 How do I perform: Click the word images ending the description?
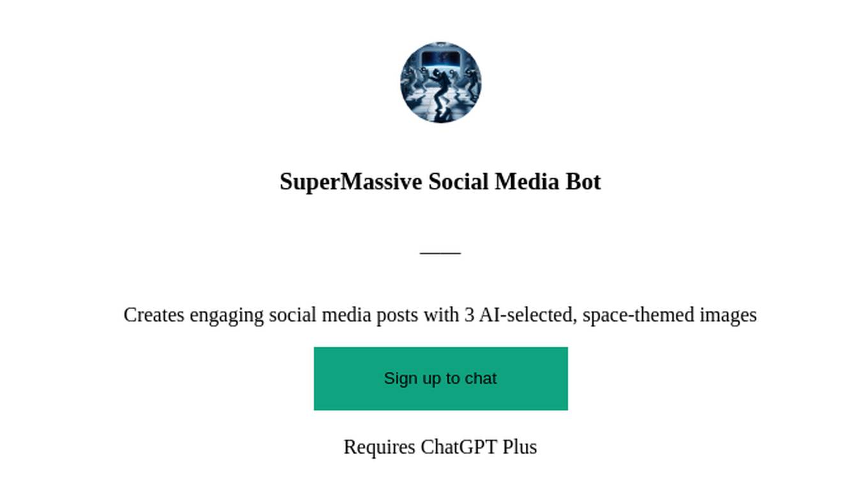tap(728, 315)
